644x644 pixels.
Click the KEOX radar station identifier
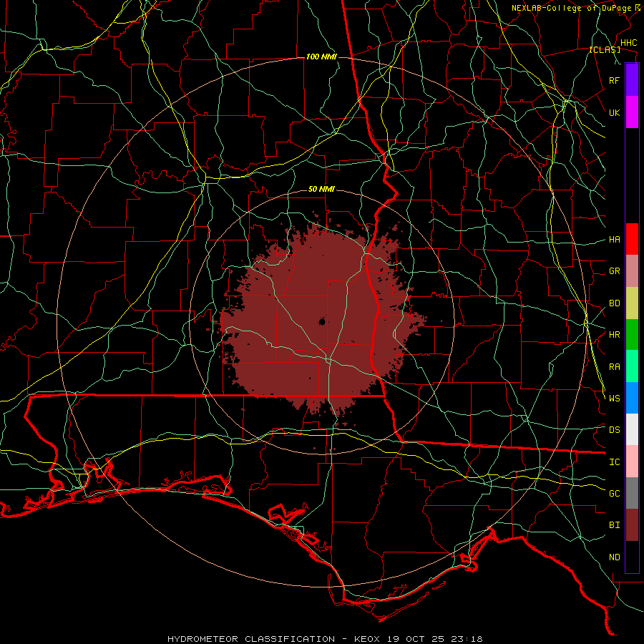(367, 639)
